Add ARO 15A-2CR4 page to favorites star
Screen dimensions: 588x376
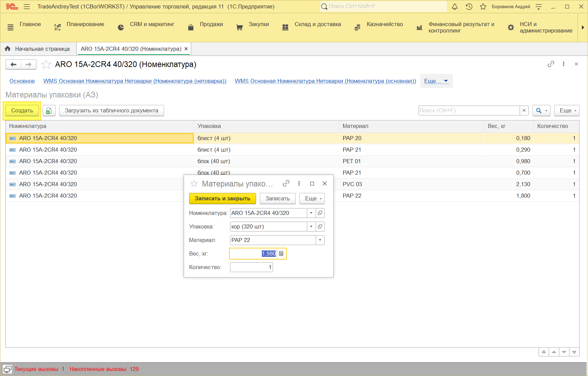pos(46,64)
